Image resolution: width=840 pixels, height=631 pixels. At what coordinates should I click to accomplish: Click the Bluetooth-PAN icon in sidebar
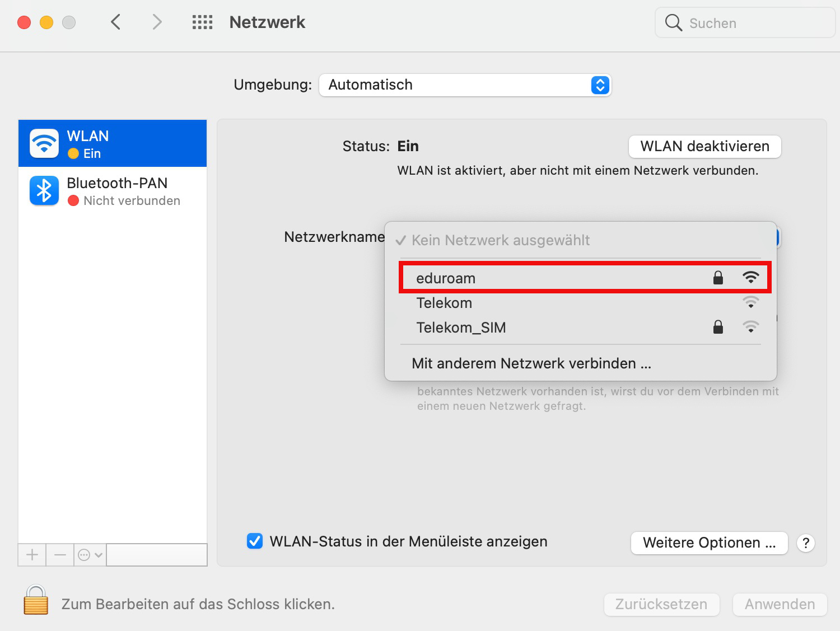(44, 191)
